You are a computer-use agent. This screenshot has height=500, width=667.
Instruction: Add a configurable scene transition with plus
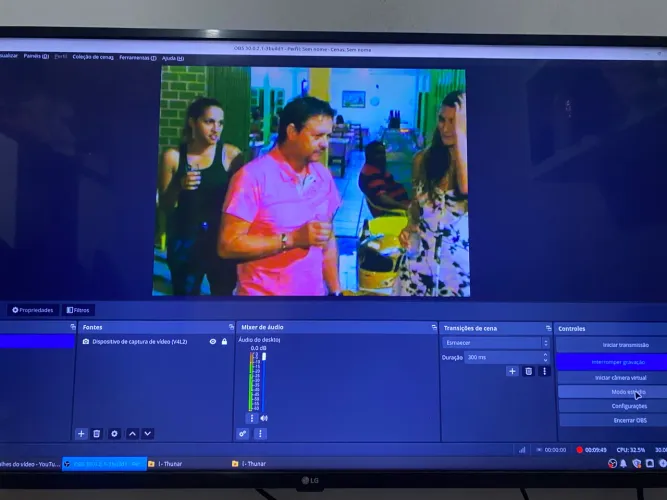[512, 371]
